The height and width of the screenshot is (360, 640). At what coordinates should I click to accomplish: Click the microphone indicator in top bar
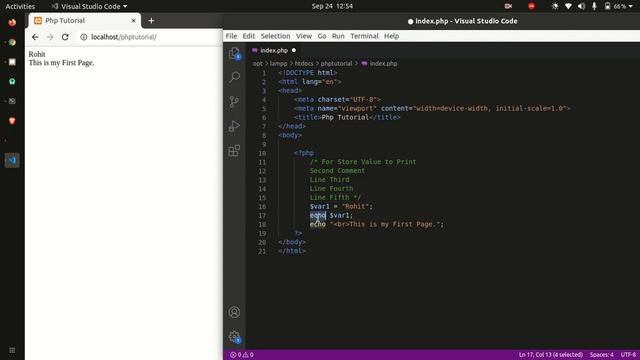594,6
